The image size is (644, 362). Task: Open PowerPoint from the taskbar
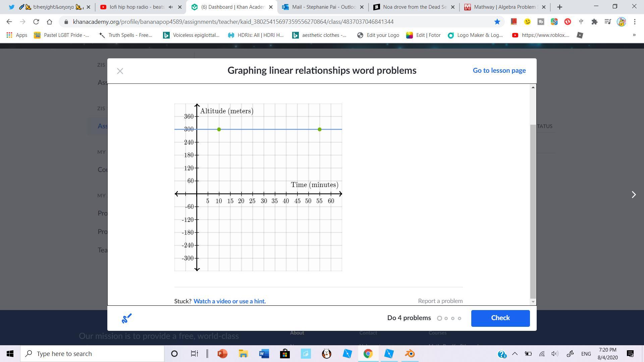[x=222, y=354]
